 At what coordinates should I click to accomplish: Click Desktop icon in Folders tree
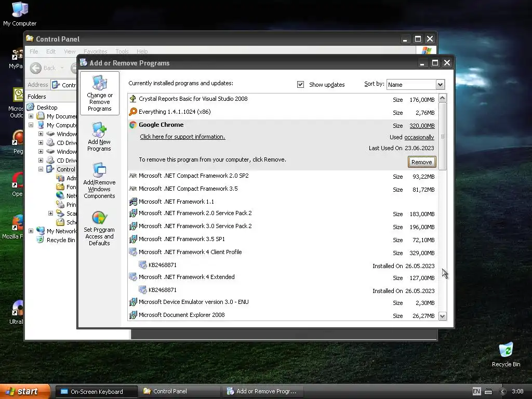click(31, 107)
